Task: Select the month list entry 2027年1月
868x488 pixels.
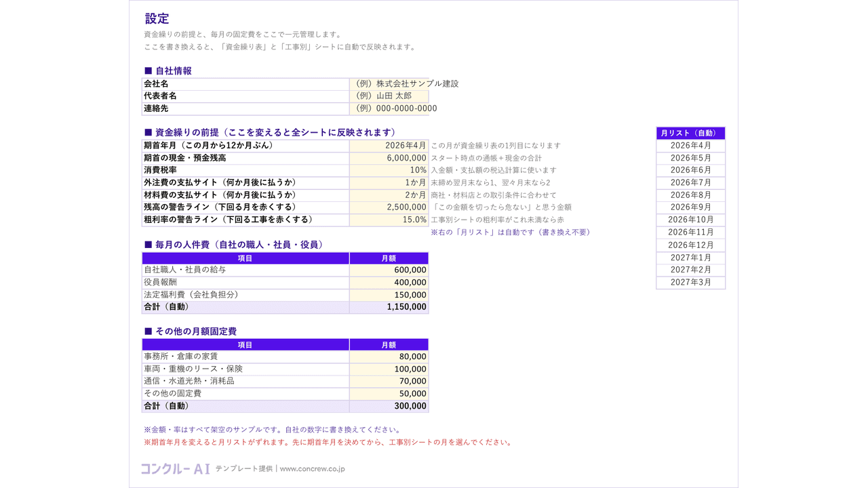Action: click(691, 258)
